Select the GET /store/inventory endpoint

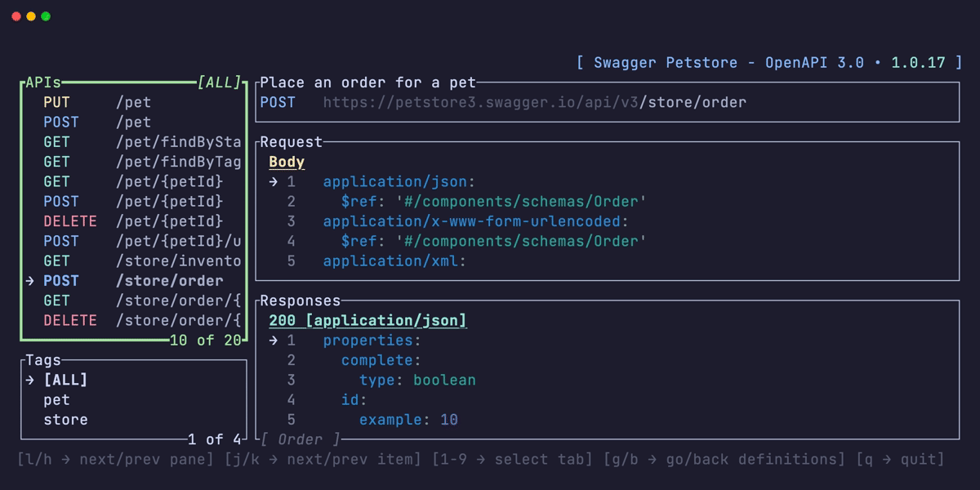click(122, 261)
